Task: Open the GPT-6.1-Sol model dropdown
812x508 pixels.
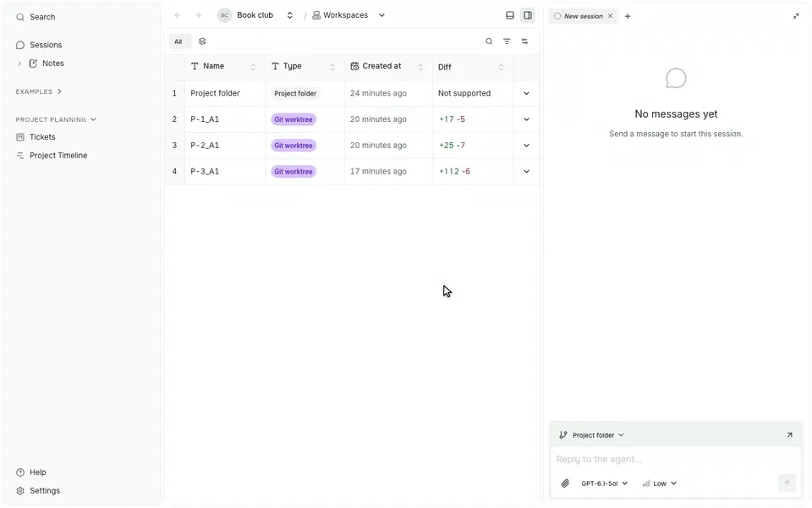Action: (x=604, y=483)
